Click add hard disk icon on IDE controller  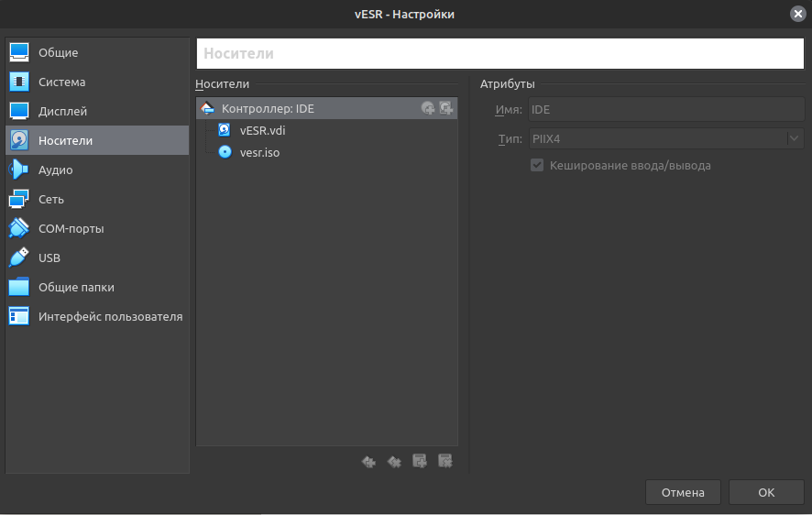click(446, 108)
